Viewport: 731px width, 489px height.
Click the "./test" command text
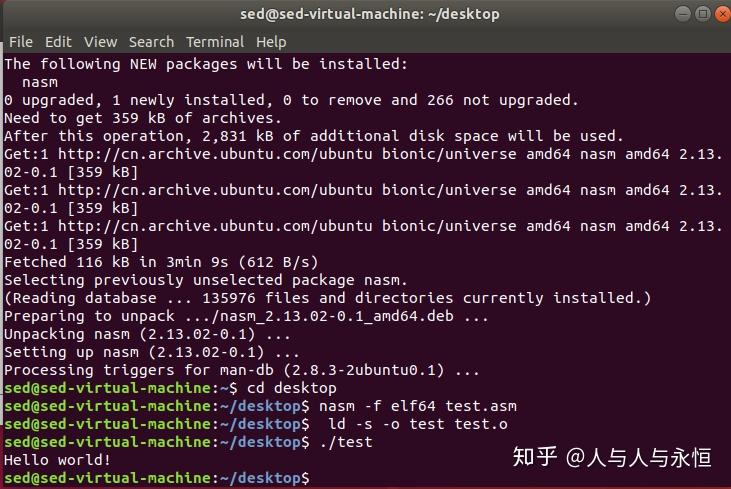coord(346,442)
